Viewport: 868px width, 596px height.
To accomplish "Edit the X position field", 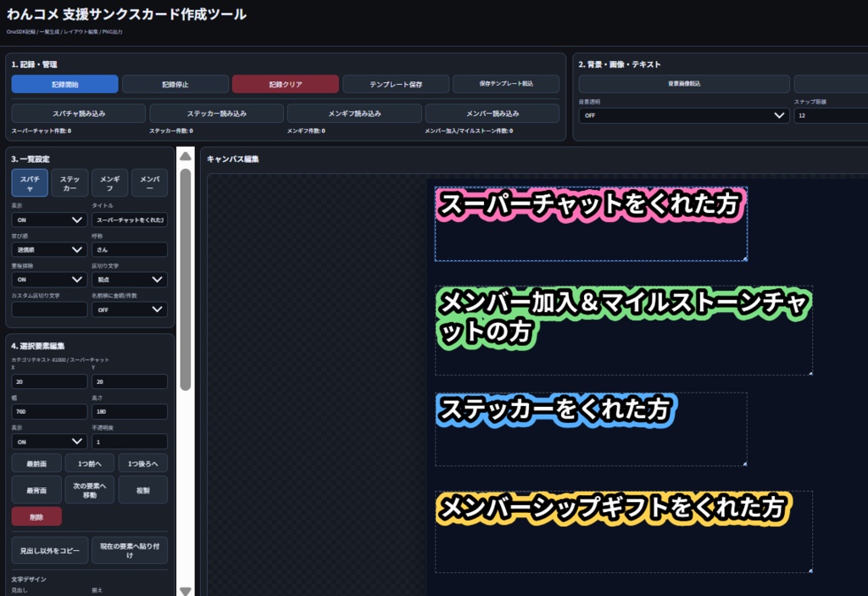I will pyautogui.click(x=49, y=382).
